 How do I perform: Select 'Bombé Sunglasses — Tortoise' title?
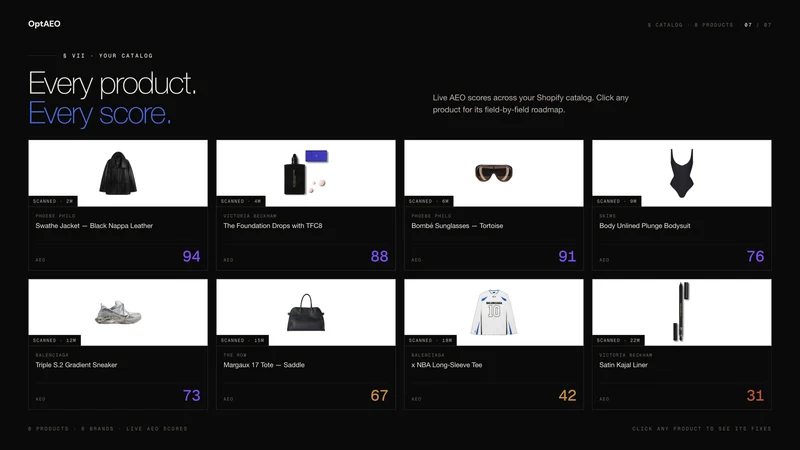[457, 226]
